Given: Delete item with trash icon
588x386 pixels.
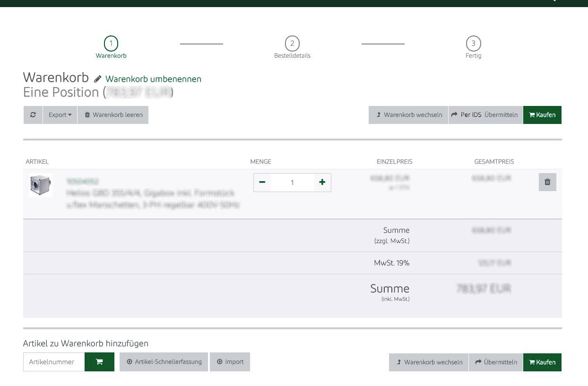Looking at the screenshot, I should pos(547,182).
